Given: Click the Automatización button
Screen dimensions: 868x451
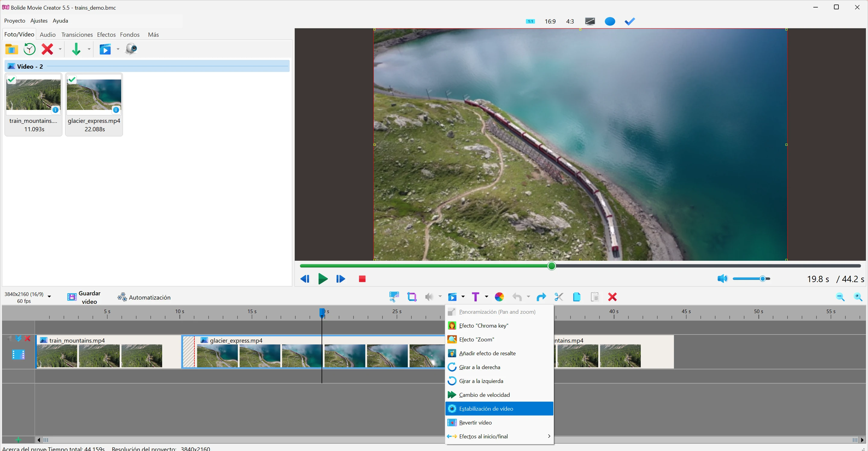Looking at the screenshot, I should pyautogui.click(x=144, y=297).
